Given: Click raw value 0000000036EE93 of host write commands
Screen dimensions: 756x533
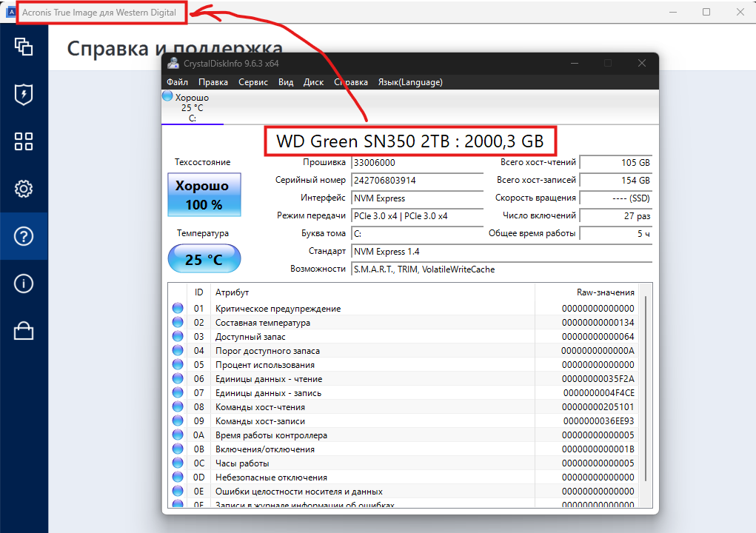Looking at the screenshot, I should click(598, 420).
